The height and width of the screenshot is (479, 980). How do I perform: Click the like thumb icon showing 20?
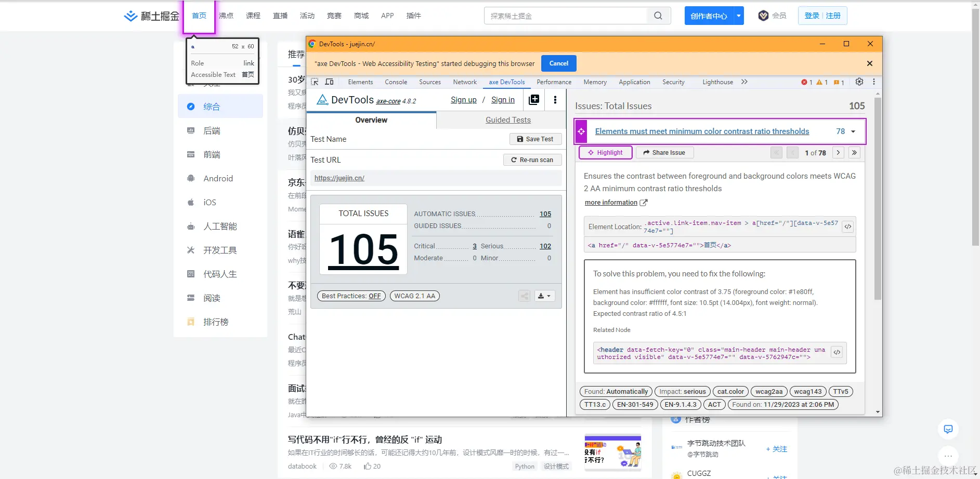[368, 466]
